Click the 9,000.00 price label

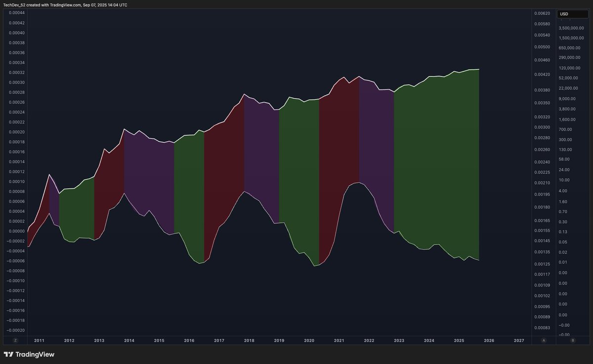click(568, 99)
